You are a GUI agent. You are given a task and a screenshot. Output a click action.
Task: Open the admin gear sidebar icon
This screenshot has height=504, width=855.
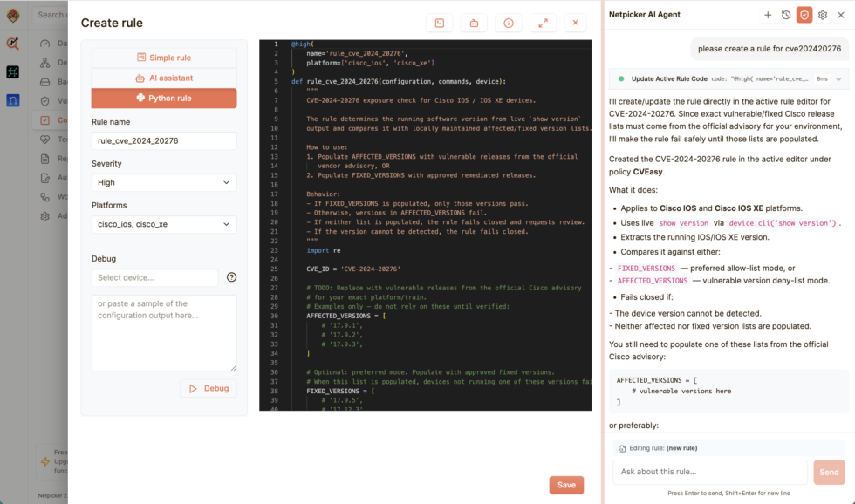(x=45, y=215)
